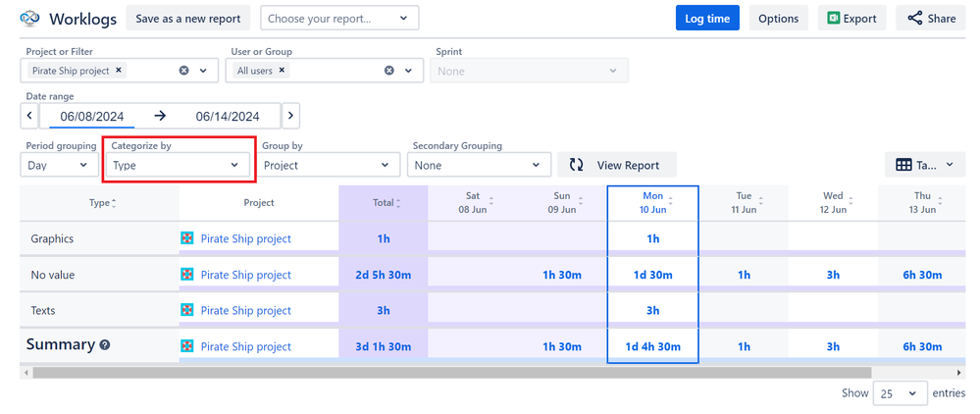Clear the User or Group field

click(388, 71)
